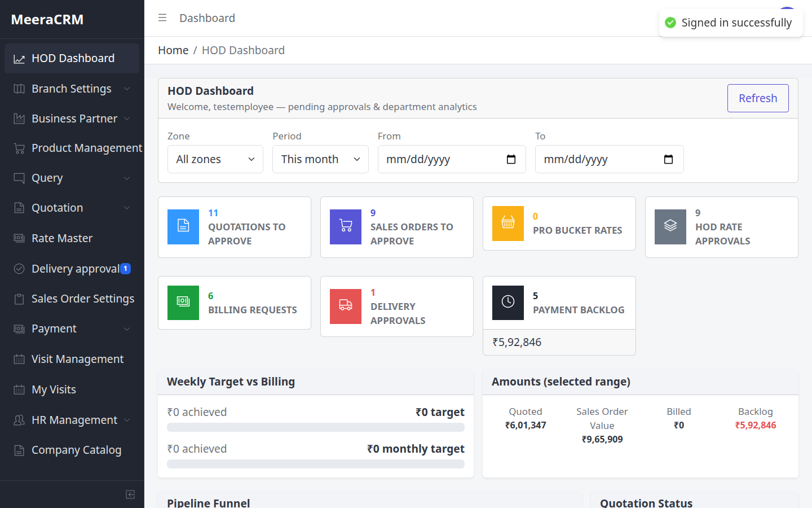
Task: Click gray HOD Rate Approvals layers icon
Action: click(x=670, y=226)
